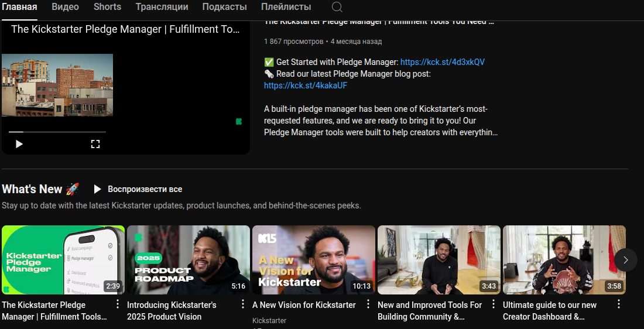Open the Shorts tab
The height and width of the screenshot is (329, 644).
coord(107,7)
